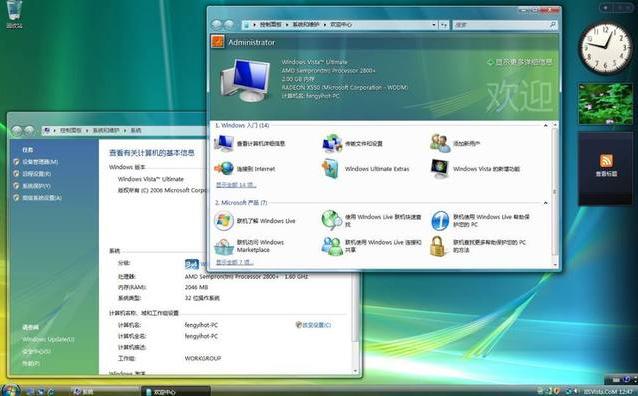Click the analog clock gadget
This screenshot has width=638, height=396.
[x=606, y=48]
